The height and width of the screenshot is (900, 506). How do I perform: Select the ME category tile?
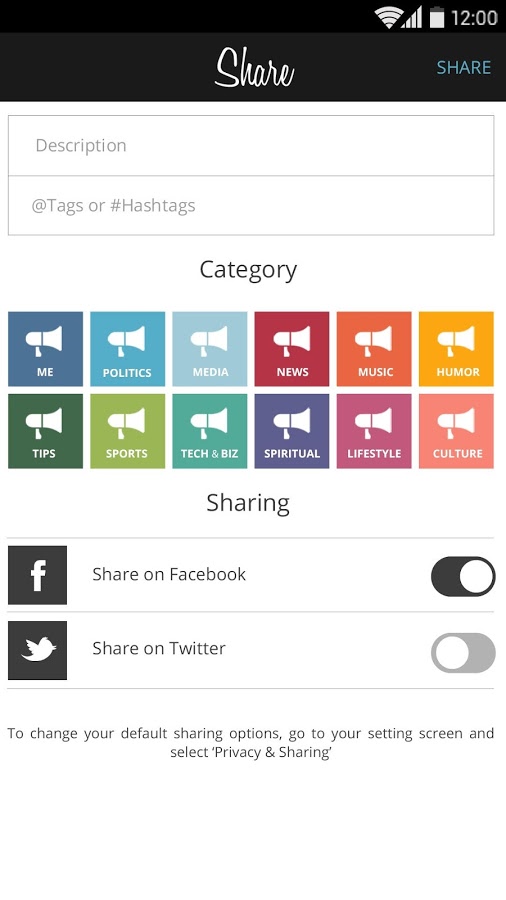coord(45,349)
